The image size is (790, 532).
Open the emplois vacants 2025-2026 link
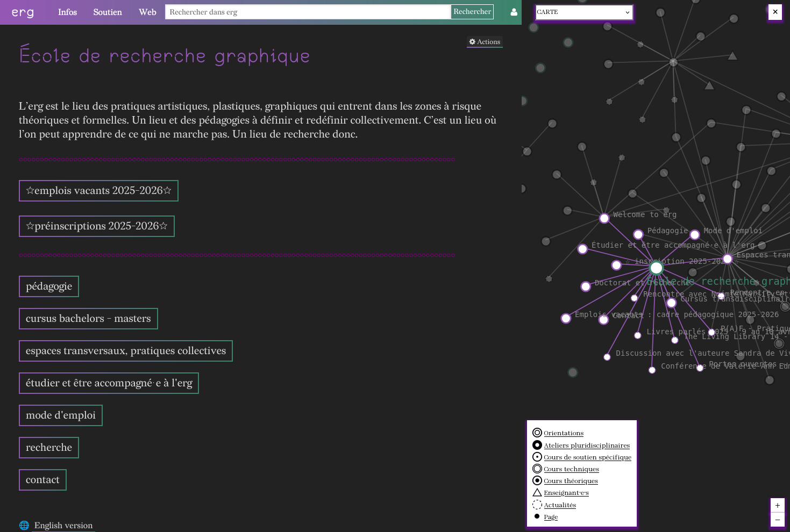(x=98, y=191)
